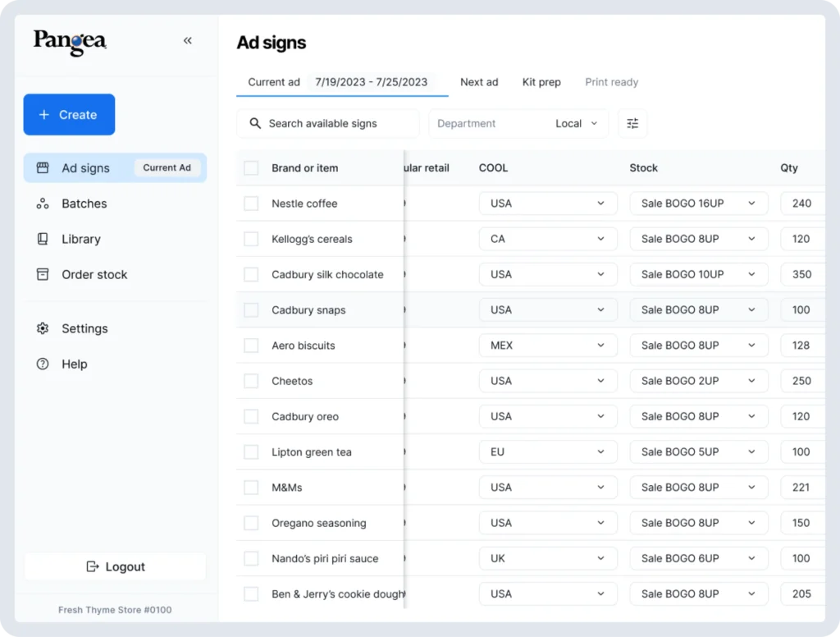This screenshot has height=637, width=840.
Task: Tick the Nando's piri piri sauce checkbox
Action: 251,559
